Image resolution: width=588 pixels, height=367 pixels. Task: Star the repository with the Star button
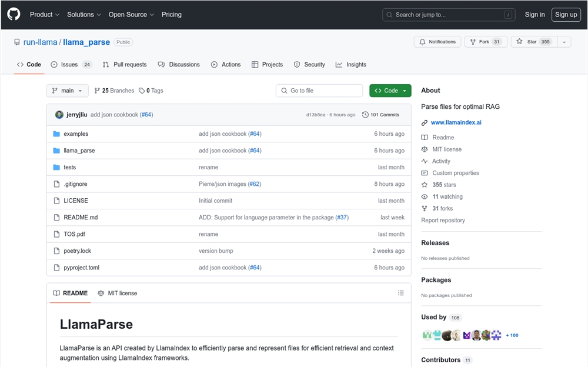534,42
